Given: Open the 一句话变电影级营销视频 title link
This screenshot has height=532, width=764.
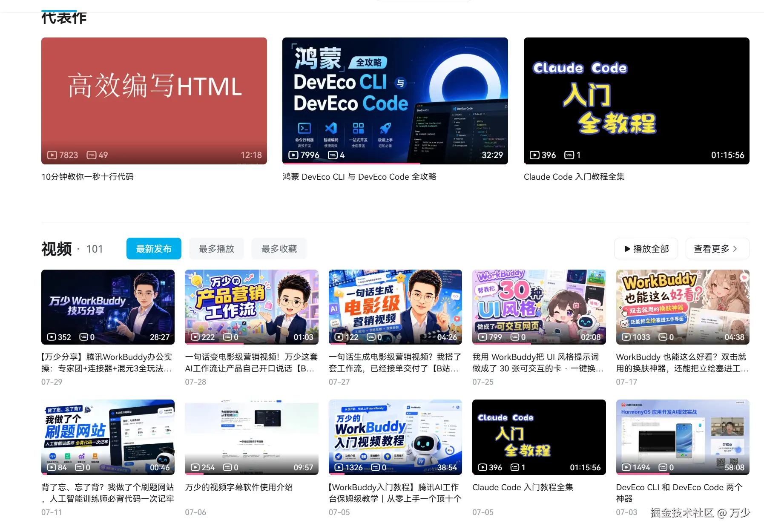Looking at the screenshot, I should (x=251, y=362).
